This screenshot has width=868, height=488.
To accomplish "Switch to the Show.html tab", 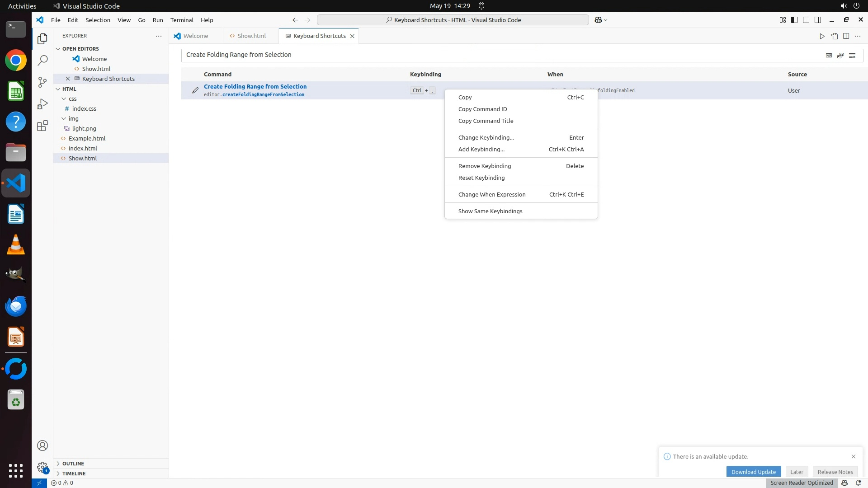I will click(251, 36).
